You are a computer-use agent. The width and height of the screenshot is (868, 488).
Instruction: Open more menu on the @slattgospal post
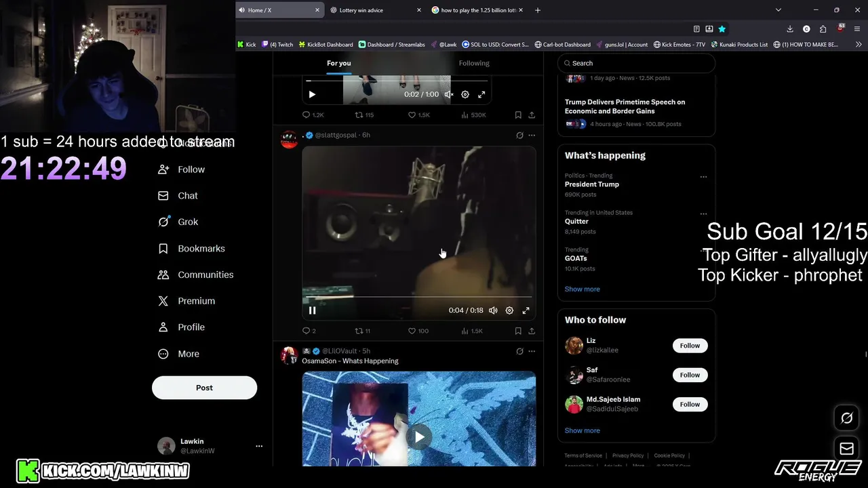point(532,135)
